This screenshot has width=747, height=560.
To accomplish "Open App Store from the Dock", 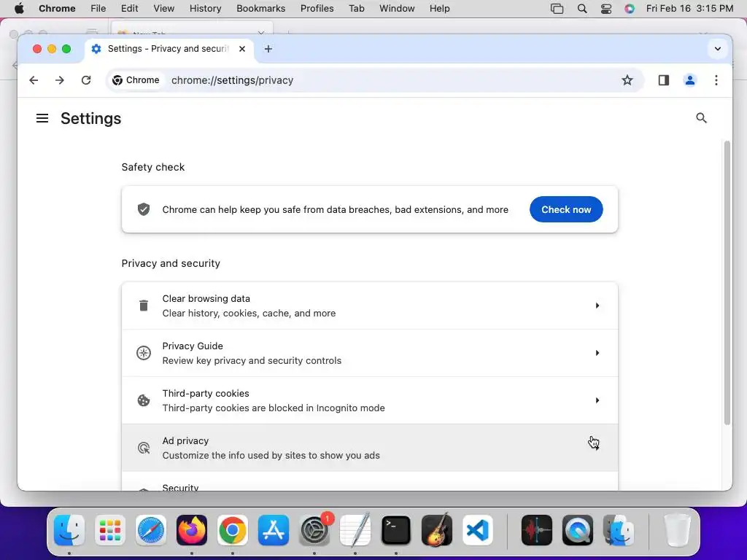I will tap(274, 530).
